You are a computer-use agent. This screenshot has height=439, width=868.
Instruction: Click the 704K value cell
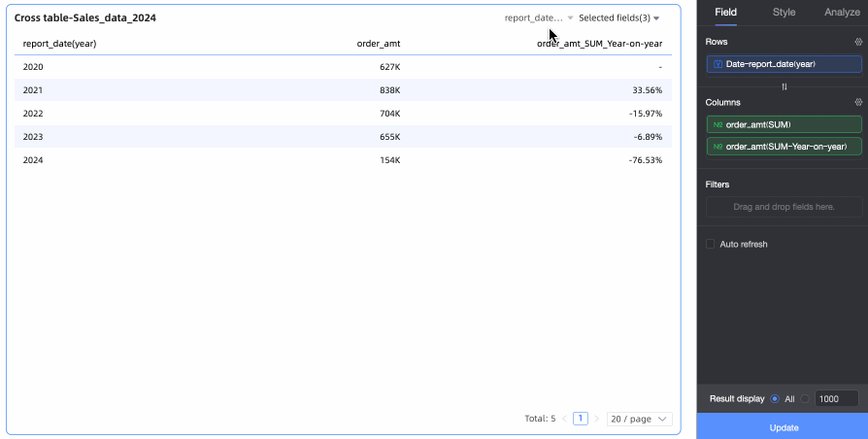(389, 114)
